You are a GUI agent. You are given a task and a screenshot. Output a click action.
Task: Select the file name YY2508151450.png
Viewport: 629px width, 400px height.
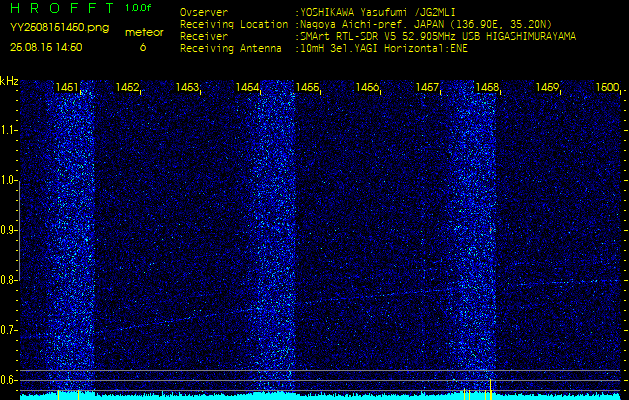click(59, 28)
